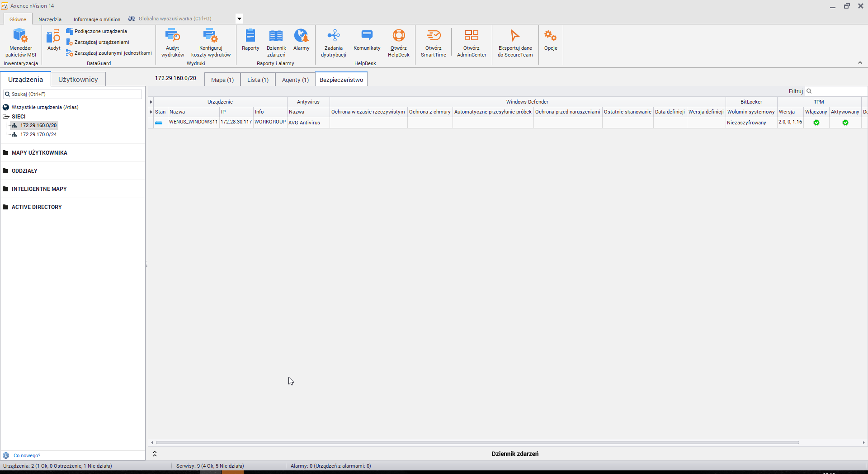This screenshot has height=474, width=868.
Task: Expand the Dziennik zdarzeń panel
Action: click(x=155, y=454)
